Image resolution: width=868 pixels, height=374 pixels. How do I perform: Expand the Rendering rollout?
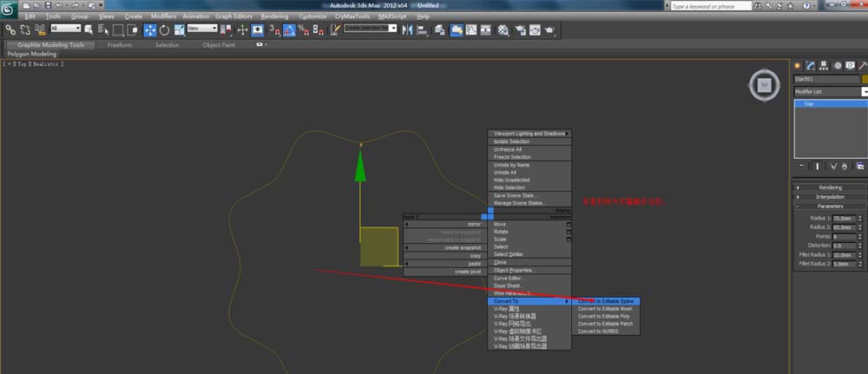(831, 187)
